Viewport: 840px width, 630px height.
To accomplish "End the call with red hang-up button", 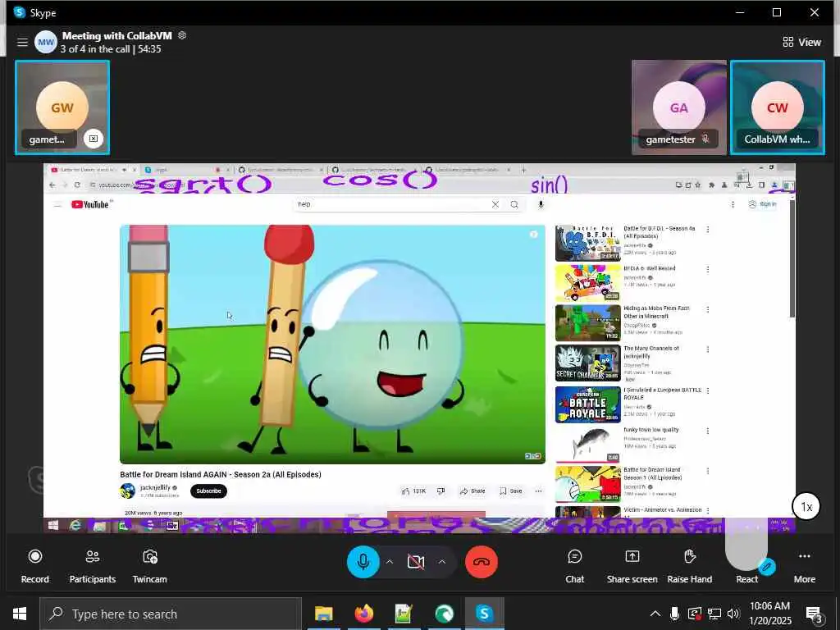I will point(481,561).
